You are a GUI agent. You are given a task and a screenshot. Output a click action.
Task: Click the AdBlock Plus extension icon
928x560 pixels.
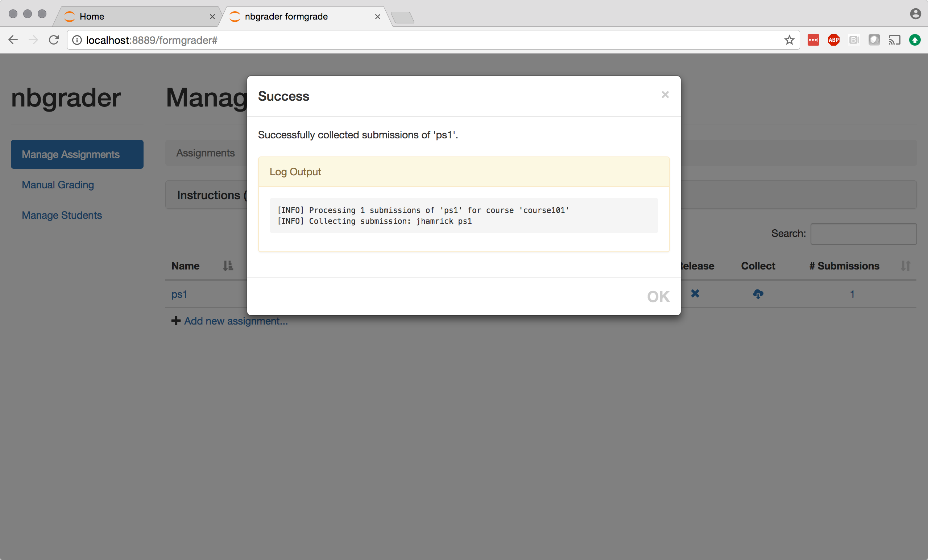click(833, 40)
